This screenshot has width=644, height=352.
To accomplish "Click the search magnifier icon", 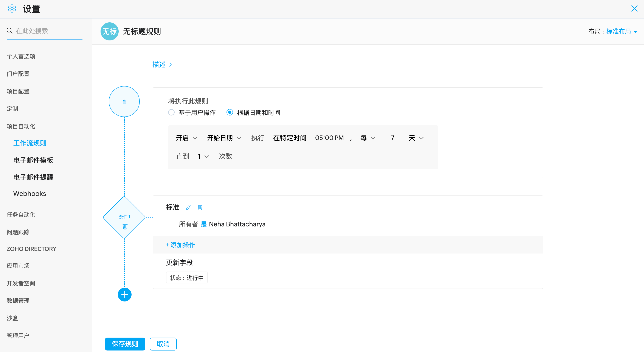I will 9,31.
